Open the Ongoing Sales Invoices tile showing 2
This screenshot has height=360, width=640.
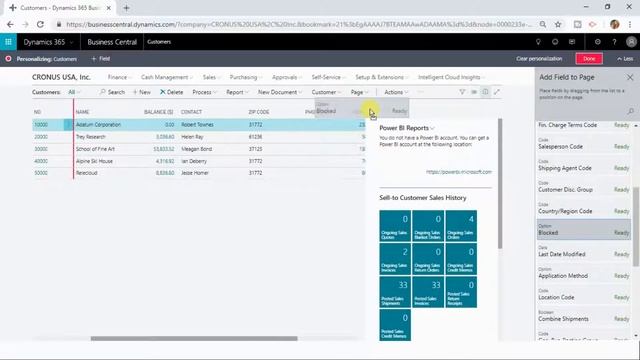point(395,259)
